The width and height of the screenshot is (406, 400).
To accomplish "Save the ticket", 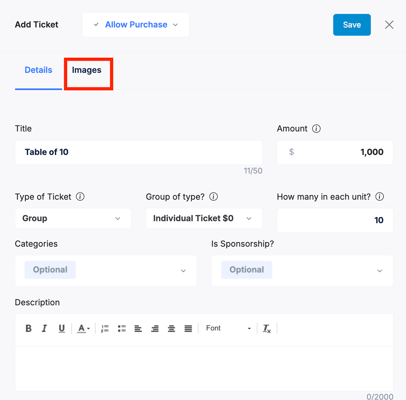I will (x=352, y=25).
